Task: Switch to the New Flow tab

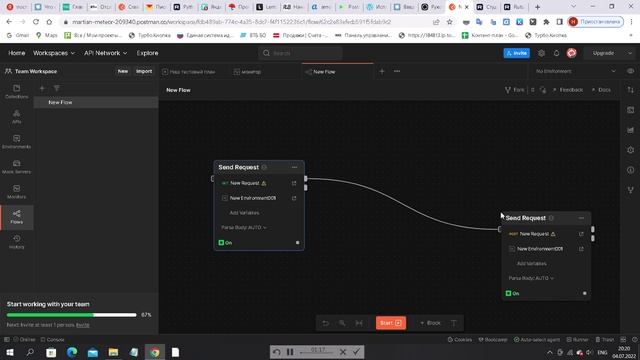Action: pos(338,72)
